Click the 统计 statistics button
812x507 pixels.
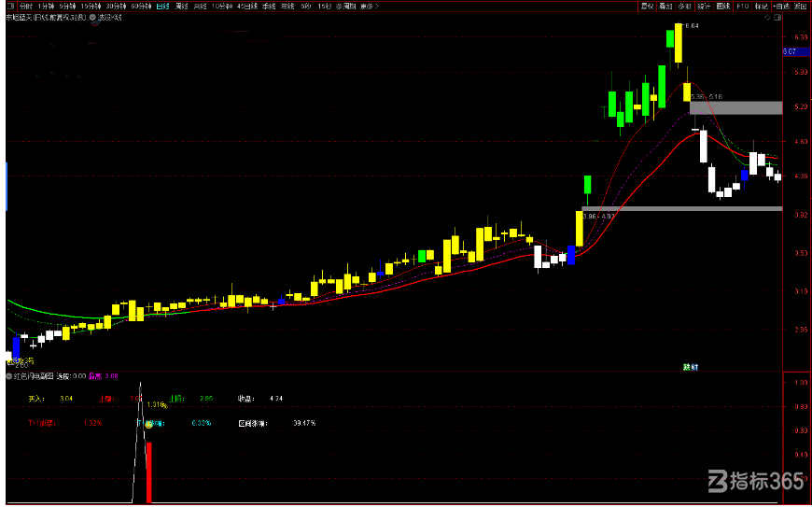tap(703, 7)
